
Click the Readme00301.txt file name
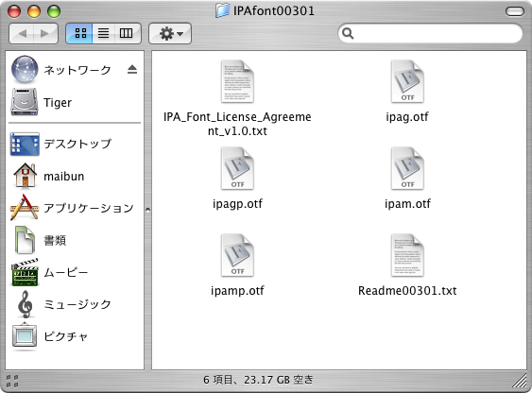407,291
